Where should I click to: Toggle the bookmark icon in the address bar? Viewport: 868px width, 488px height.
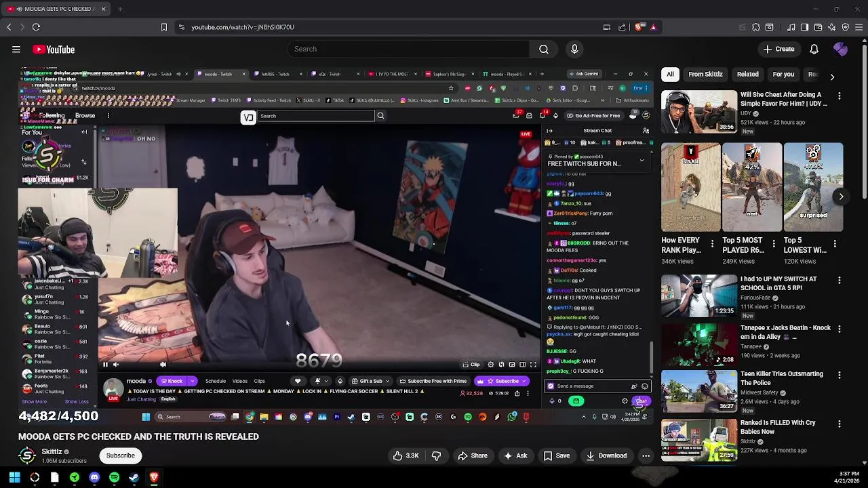pyautogui.click(x=163, y=27)
